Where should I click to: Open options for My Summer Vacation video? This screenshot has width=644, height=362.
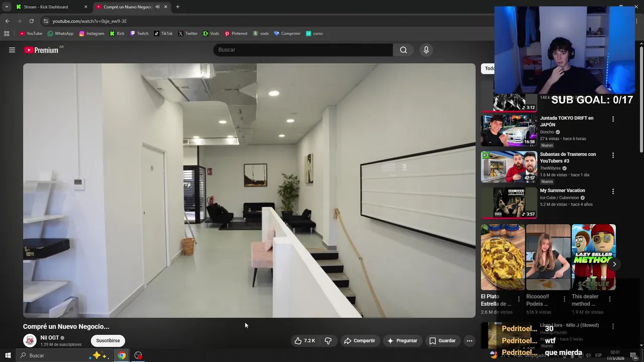point(613,192)
